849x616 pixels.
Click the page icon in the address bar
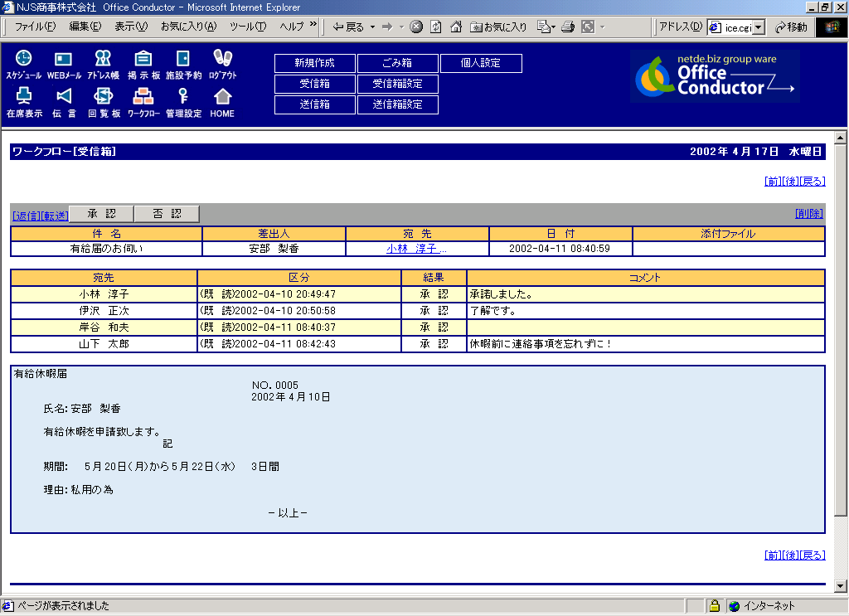715,27
